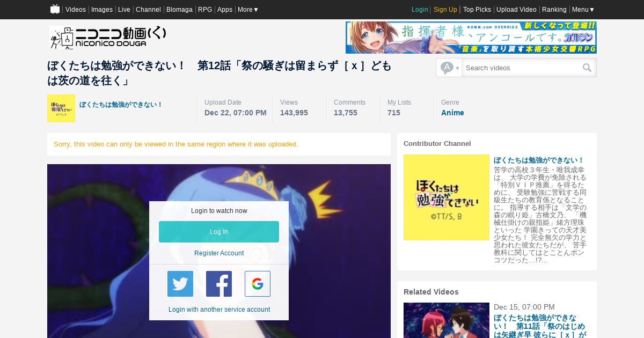The width and height of the screenshot is (644, 338).
Task: Open the Anime genre link
Action: pos(452,113)
